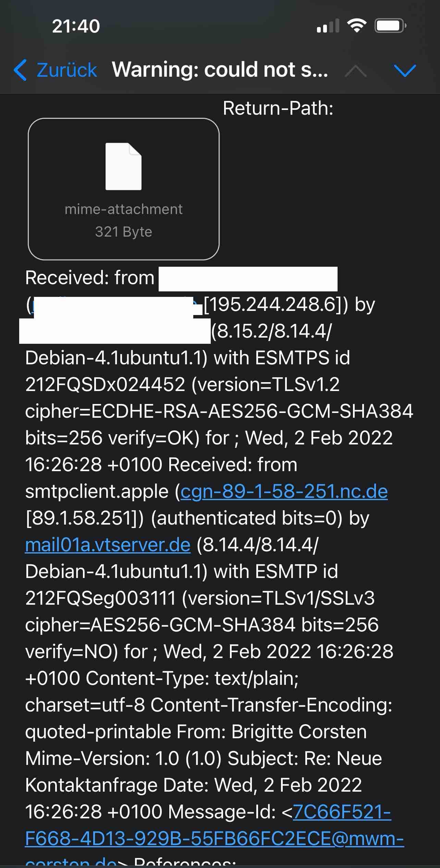
Task: Open the white file attachment icon
Action: click(x=123, y=166)
